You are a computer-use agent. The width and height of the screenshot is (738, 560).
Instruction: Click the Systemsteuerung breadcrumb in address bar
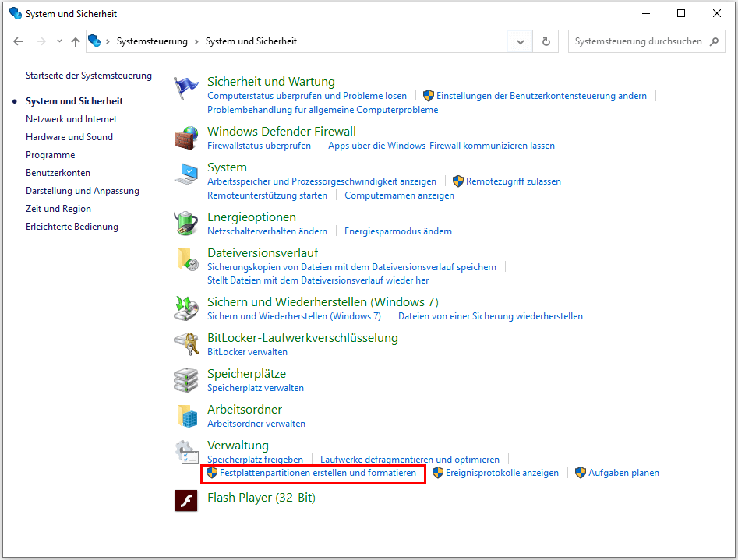(x=152, y=41)
